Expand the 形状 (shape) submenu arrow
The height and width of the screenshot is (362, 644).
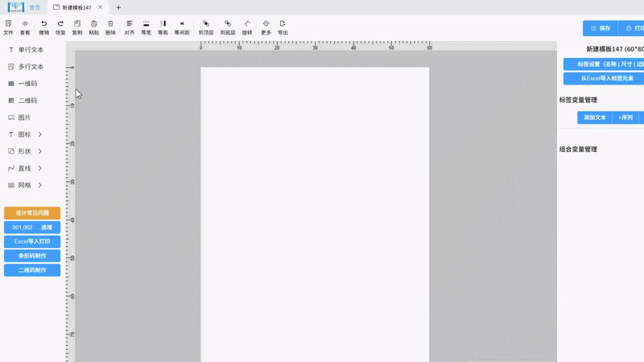pyautogui.click(x=40, y=151)
